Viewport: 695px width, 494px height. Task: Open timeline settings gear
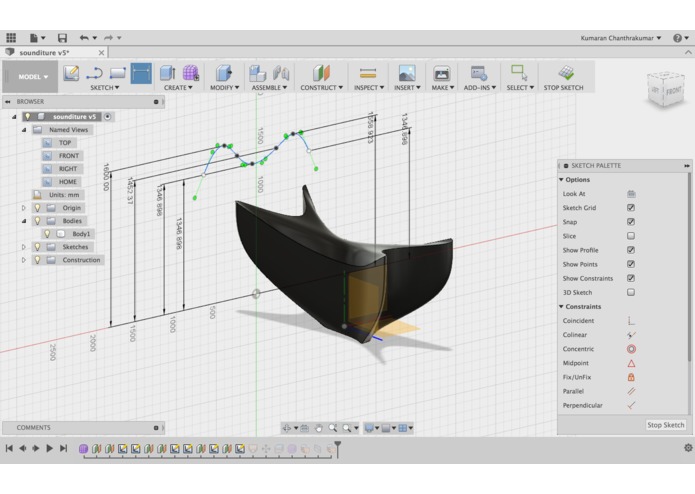coord(688,448)
